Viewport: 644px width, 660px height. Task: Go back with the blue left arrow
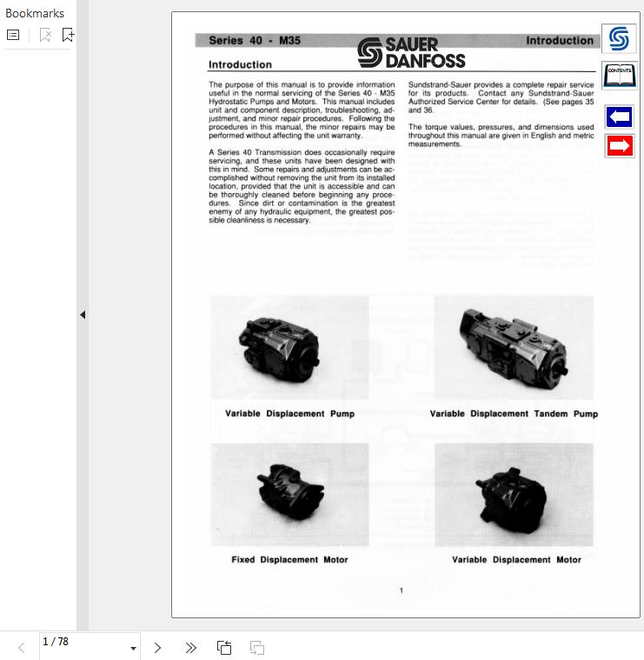619,117
